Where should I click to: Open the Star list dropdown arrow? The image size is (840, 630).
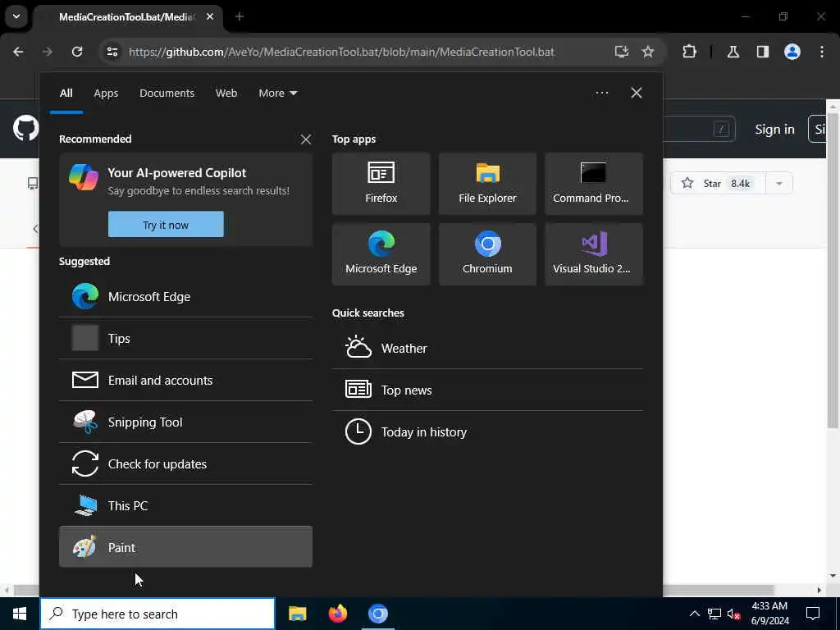click(779, 183)
